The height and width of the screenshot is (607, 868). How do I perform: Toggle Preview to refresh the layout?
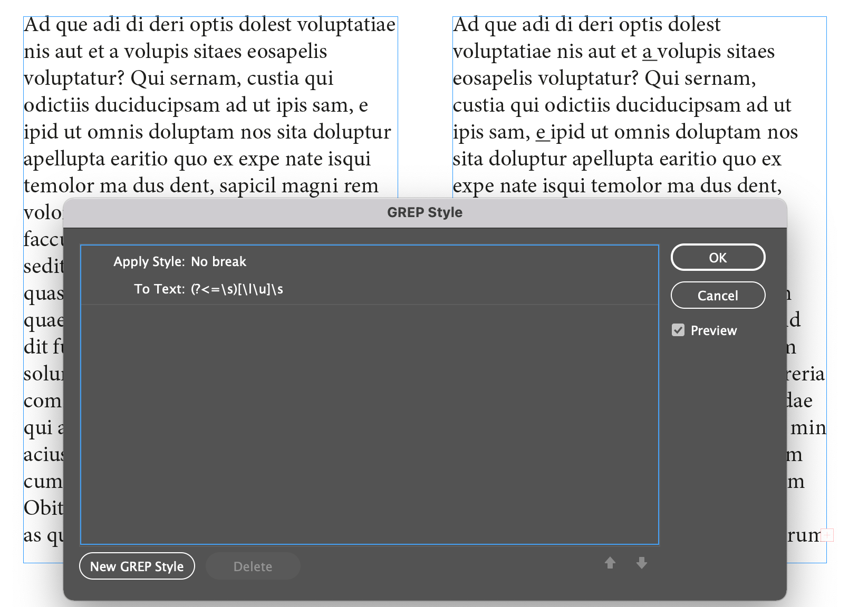pyautogui.click(x=678, y=330)
